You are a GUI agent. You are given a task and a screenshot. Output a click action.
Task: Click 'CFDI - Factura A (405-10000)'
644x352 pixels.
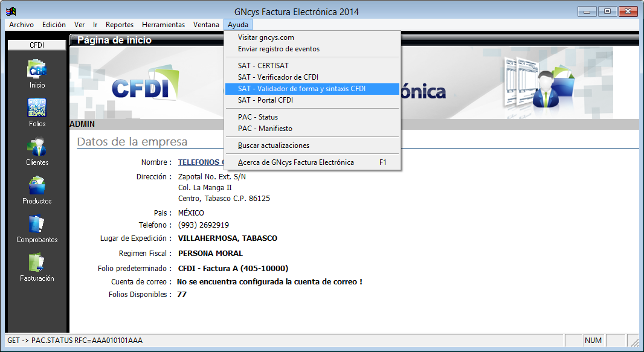233,268
